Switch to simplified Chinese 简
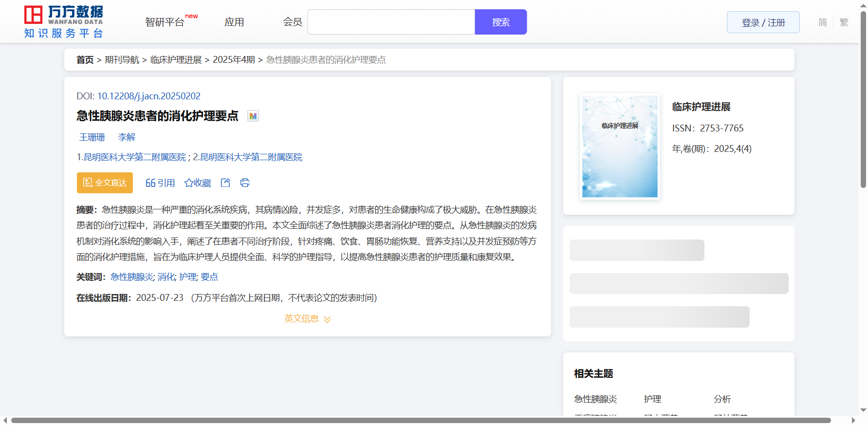The image size is (868, 425). tap(823, 22)
